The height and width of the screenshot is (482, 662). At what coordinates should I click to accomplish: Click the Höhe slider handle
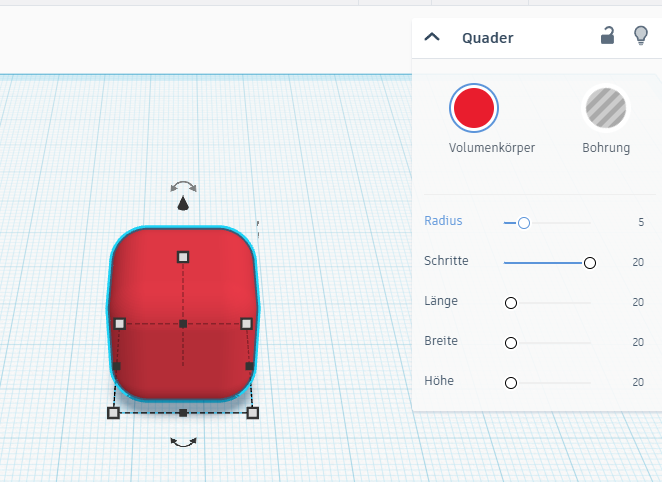click(x=511, y=383)
